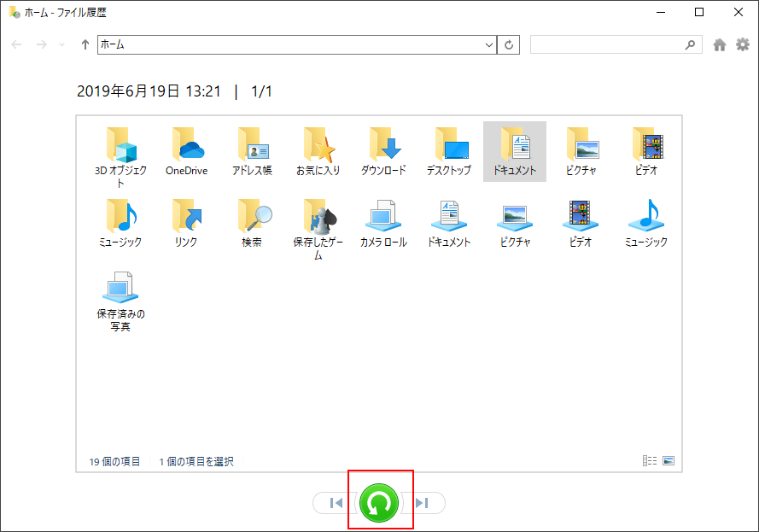Go up one folder level
Screen dimensions: 759x532
tap(85, 45)
